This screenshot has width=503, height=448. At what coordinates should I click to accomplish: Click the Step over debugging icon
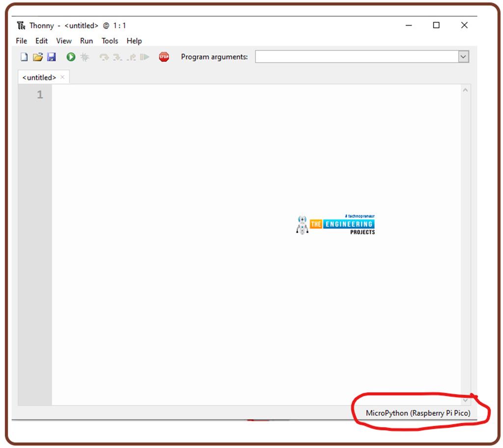104,57
